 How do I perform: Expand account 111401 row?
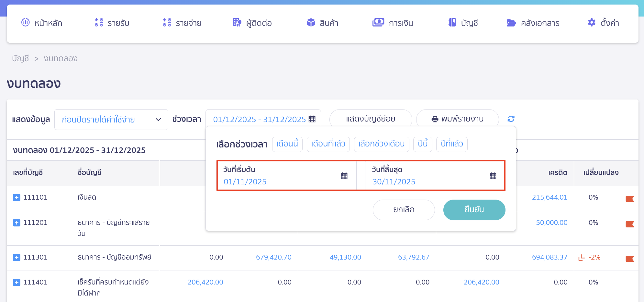17,282
